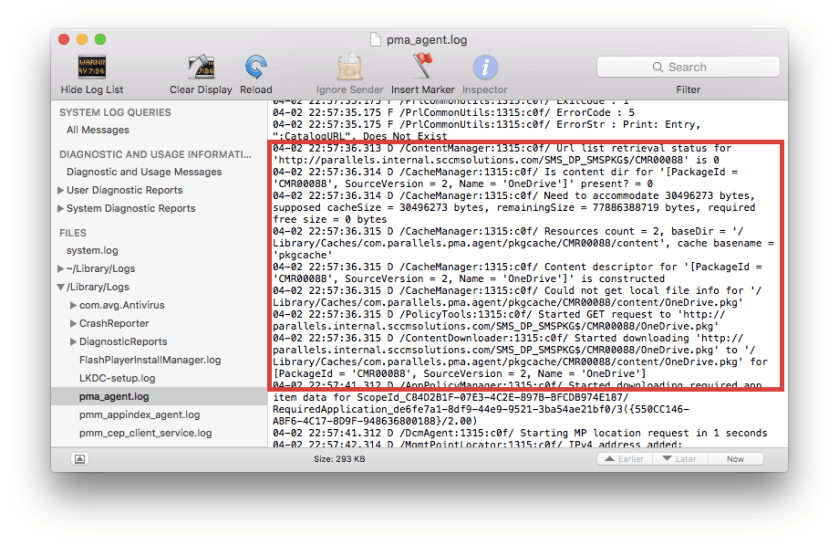Select Diagnostic and Usage Messages
Image resolution: width=839 pixels, height=545 pixels.
coord(144,172)
